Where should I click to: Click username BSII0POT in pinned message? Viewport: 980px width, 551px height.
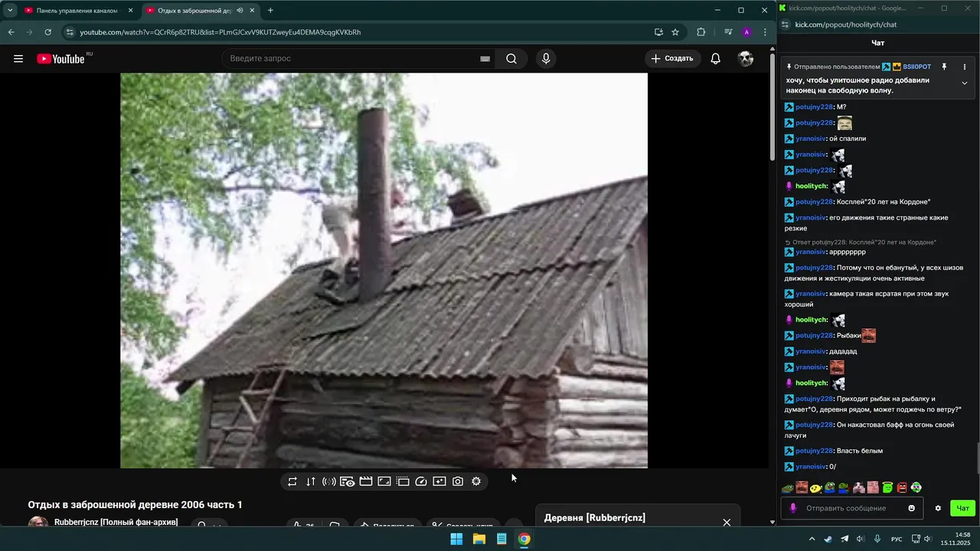pos(916,67)
